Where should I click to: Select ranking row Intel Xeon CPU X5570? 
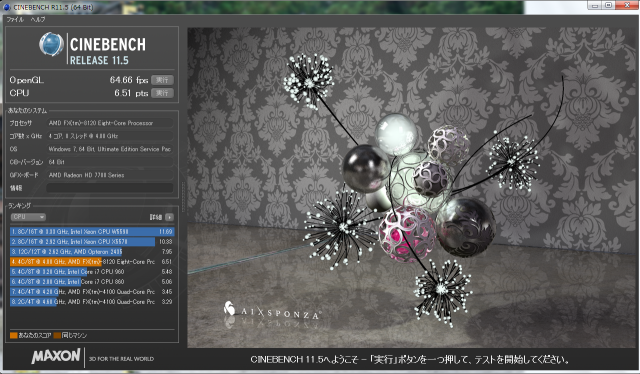pos(92,242)
